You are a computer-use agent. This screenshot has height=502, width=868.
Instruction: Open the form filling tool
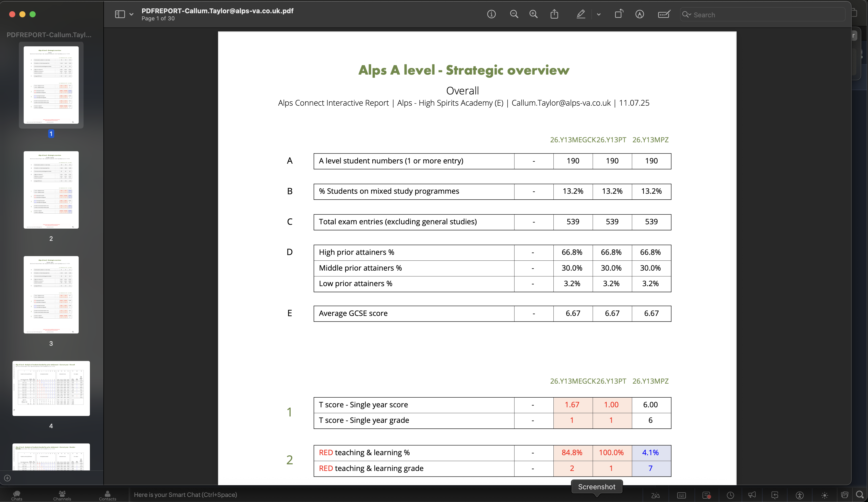coord(664,14)
